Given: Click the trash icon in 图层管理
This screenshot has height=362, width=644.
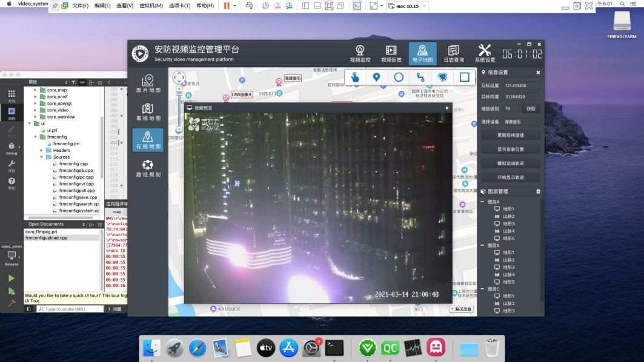Looking at the screenshot, I should [x=538, y=191].
